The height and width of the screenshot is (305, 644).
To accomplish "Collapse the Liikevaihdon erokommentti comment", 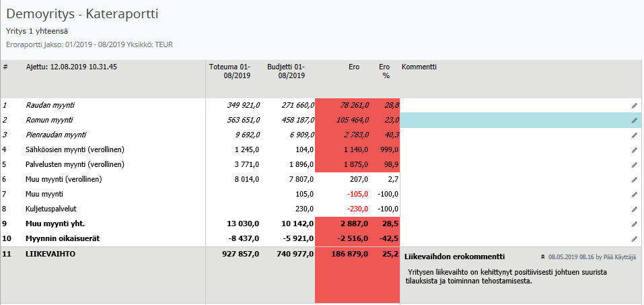I will [x=543, y=257].
